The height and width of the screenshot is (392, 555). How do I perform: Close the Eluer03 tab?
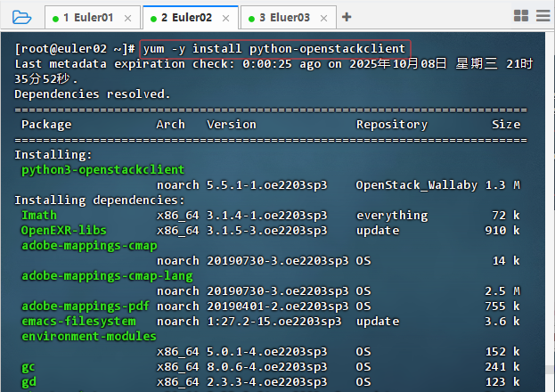[323, 18]
